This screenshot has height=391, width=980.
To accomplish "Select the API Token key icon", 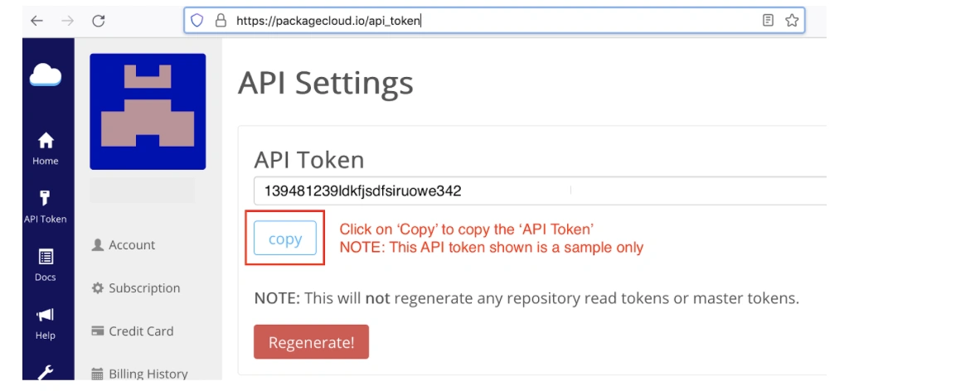I will 46,199.
